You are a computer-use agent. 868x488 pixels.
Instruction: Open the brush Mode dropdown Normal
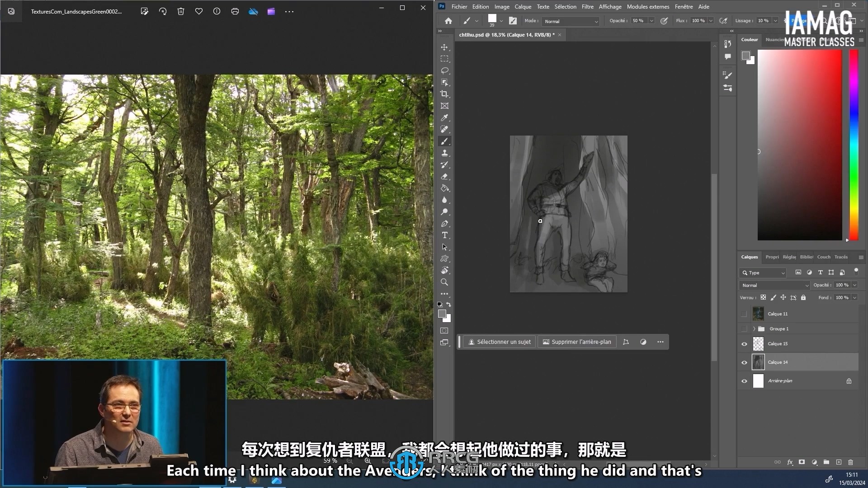click(x=571, y=21)
